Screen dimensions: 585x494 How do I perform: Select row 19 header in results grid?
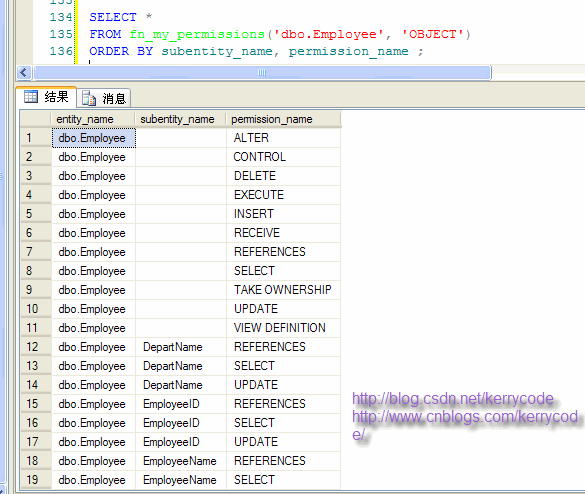click(36, 480)
